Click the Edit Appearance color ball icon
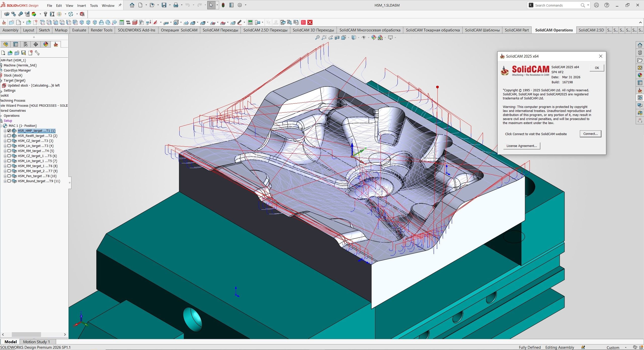 point(374,37)
